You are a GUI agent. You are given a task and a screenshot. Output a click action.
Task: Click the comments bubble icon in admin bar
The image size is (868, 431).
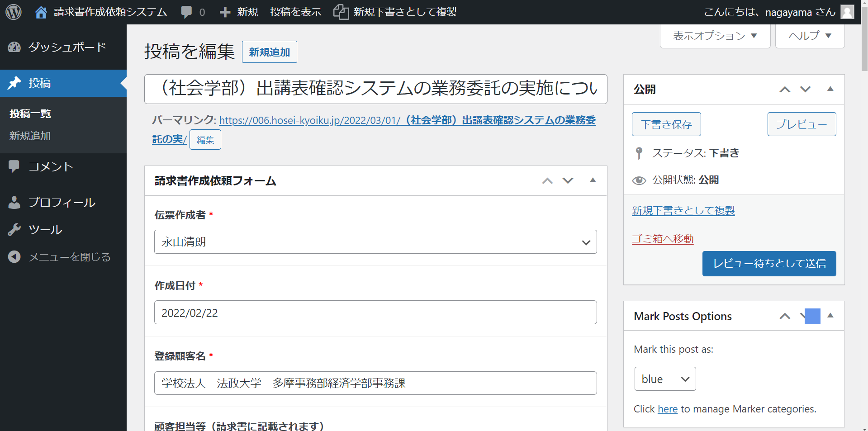point(186,12)
